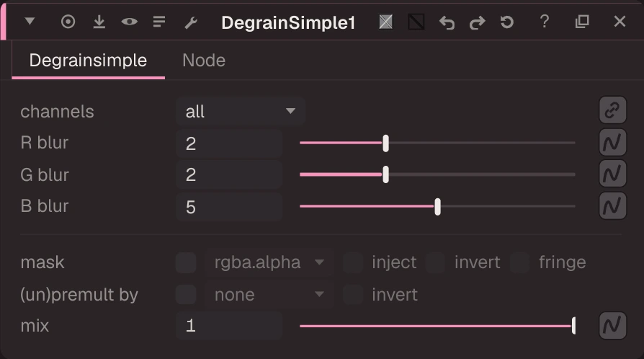
Task: Toggle the mask inject checkbox
Action: (353, 263)
